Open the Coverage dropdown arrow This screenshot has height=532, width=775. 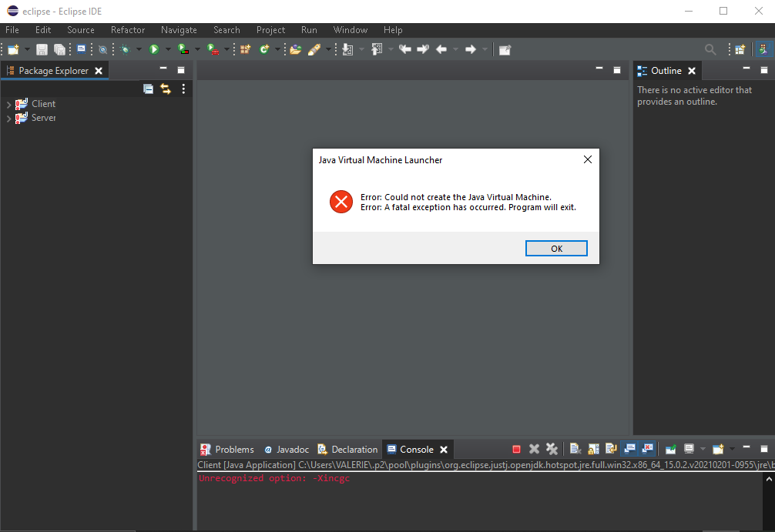pyautogui.click(x=197, y=49)
